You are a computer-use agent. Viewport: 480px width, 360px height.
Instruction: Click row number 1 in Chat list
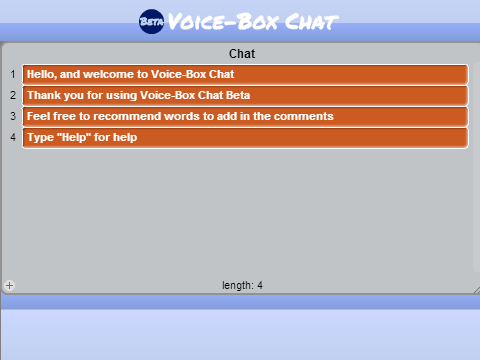(13, 74)
